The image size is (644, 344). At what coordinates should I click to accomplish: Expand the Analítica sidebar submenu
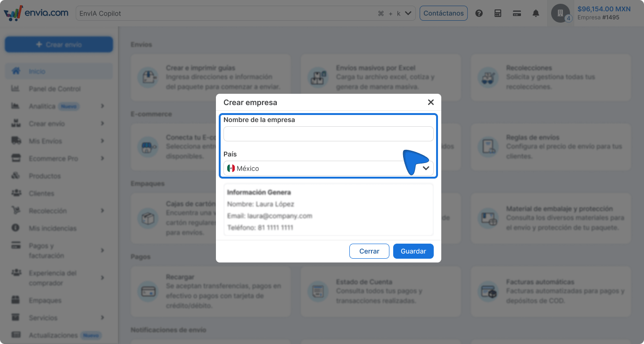[x=102, y=106]
